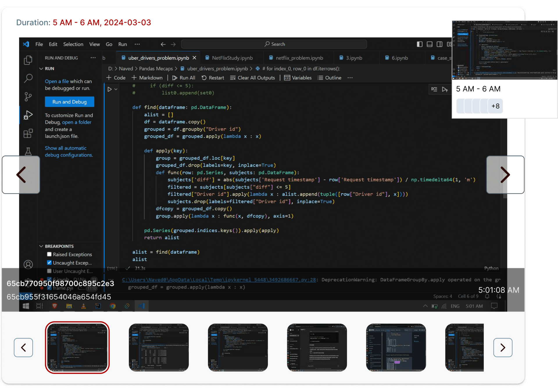Toggle panel layout icon
Viewport: 558px width, 392px height.
tap(429, 44)
